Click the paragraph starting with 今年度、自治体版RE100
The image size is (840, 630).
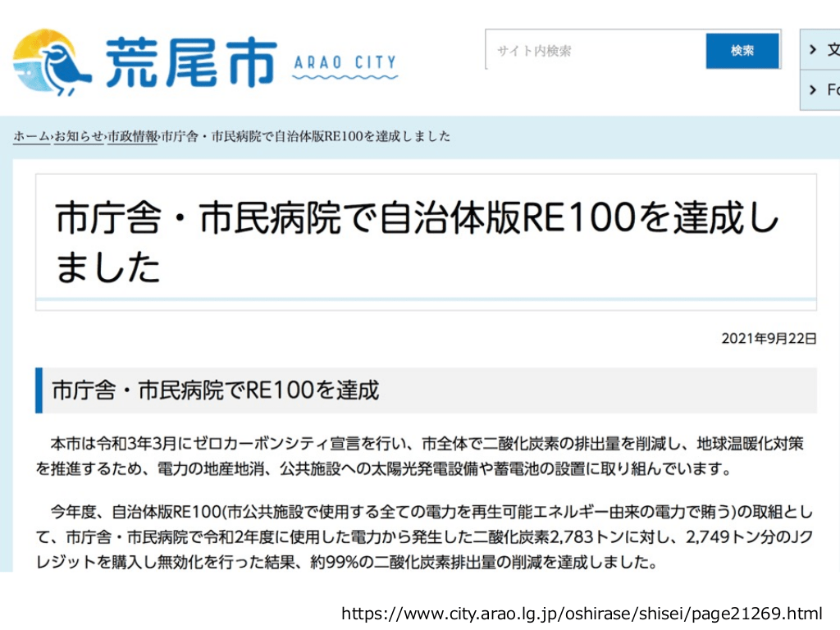(425, 537)
